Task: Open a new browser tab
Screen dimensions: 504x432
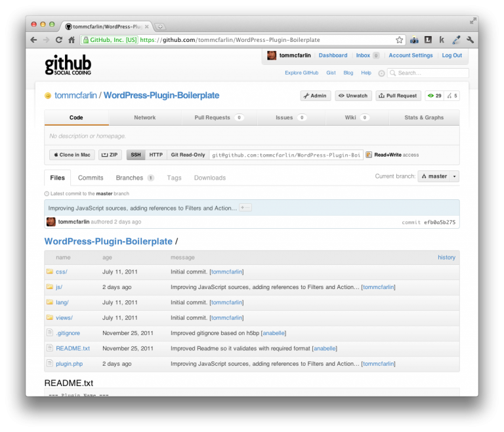Action: pyautogui.click(x=160, y=27)
